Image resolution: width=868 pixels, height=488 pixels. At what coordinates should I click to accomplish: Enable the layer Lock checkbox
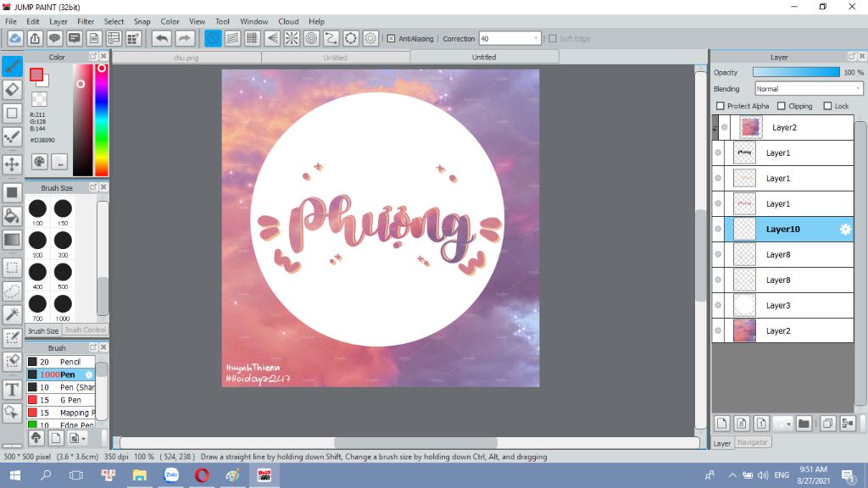[827, 106]
